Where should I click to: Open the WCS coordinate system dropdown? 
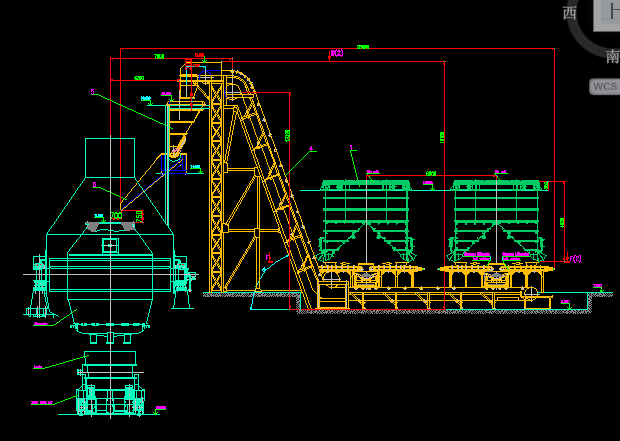(605, 86)
